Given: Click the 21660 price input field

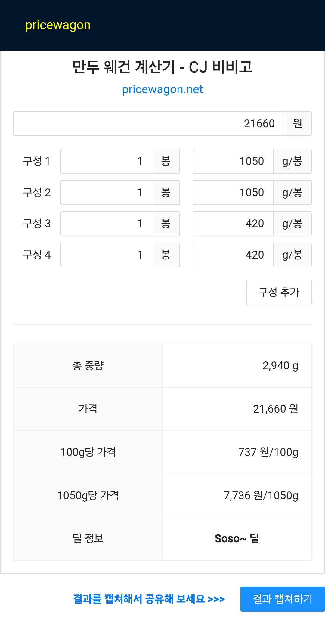Looking at the screenshot, I should click(149, 124).
